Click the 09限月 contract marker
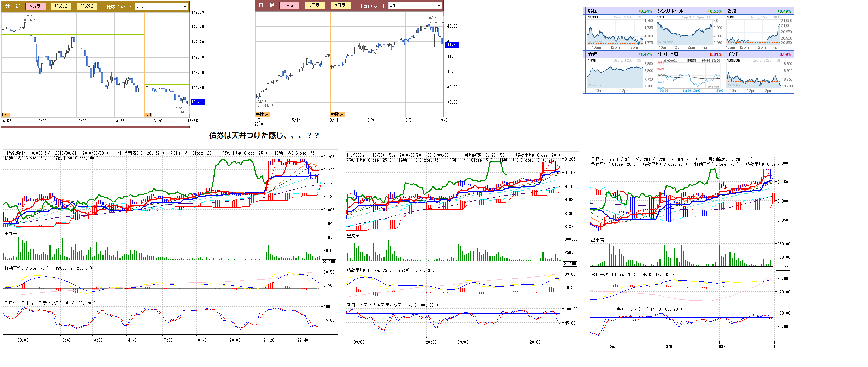The width and height of the screenshot is (868, 367). tap(337, 114)
